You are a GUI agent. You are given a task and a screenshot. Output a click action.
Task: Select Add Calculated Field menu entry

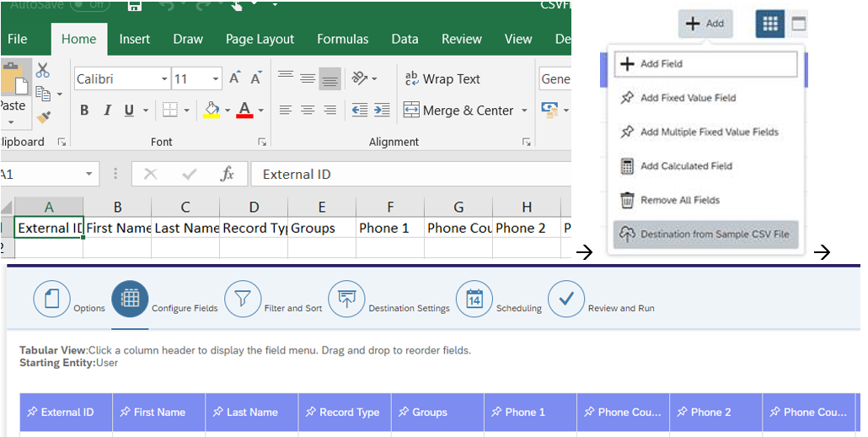[686, 166]
